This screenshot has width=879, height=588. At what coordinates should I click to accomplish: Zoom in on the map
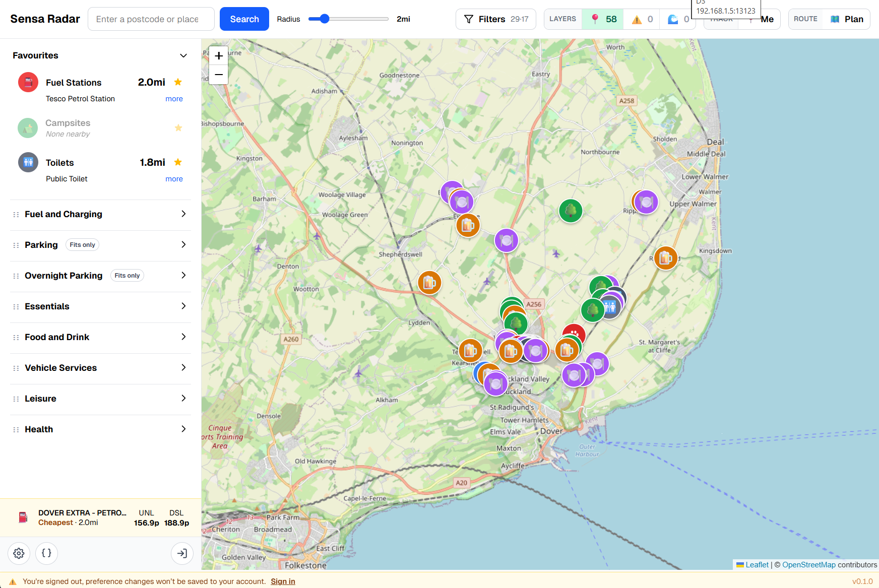[219, 56]
